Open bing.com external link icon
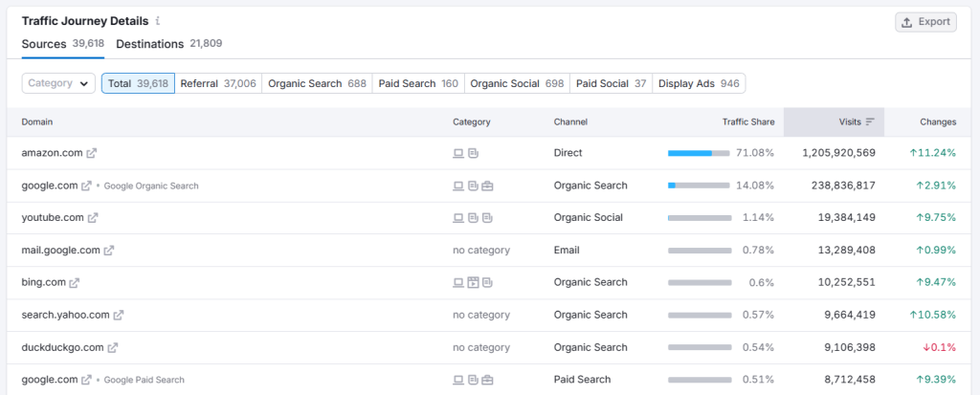 [x=75, y=282]
